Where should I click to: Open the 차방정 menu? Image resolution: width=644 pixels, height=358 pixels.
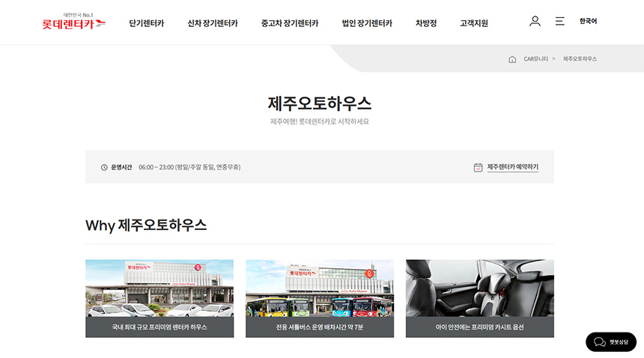pos(426,23)
